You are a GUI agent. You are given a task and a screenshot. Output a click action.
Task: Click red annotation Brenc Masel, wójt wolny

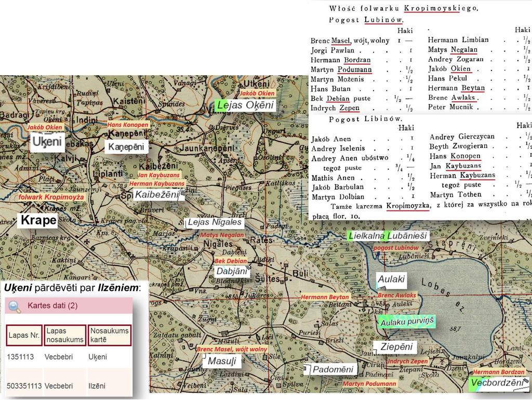pyautogui.click(x=232, y=350)
